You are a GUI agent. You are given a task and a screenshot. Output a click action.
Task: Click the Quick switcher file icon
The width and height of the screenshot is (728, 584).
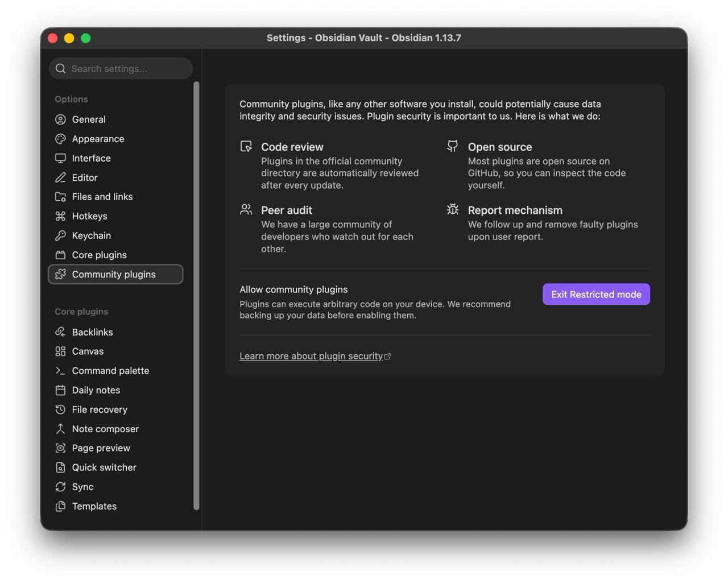[60, 467]
